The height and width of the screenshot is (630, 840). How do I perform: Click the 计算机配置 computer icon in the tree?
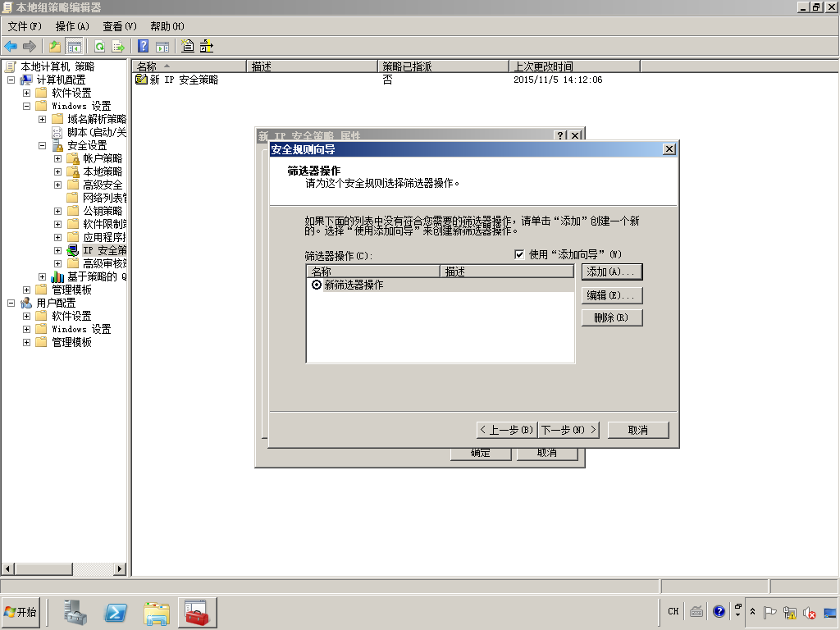pyautogui.click(x=26, y=80)
